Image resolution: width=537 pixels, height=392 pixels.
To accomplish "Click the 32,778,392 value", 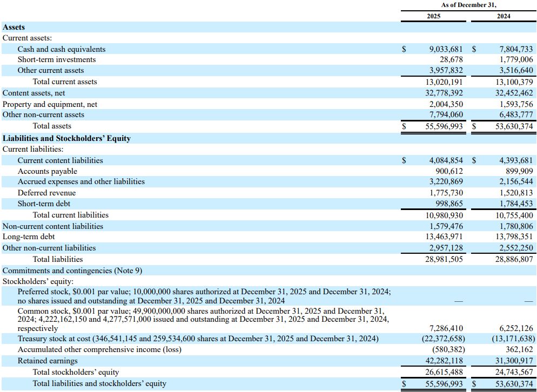I will (444, 93).
